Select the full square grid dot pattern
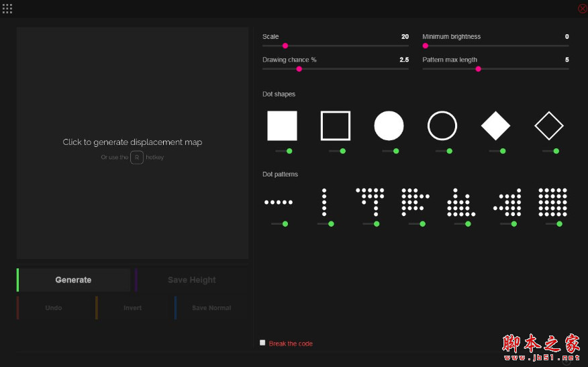Viewport: 588px width, 367px height. [x=552, y=203]
